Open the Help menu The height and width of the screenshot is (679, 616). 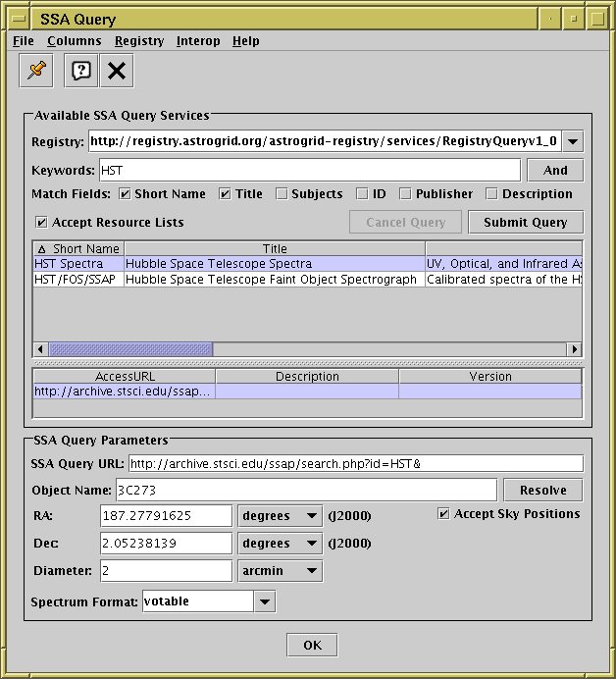246,41
